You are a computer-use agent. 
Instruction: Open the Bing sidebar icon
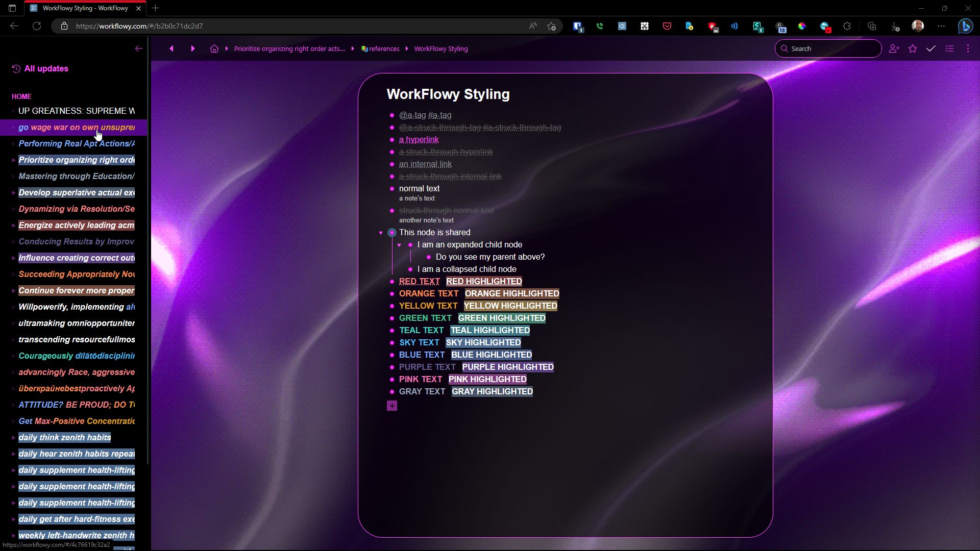click(x=965, y=26)
